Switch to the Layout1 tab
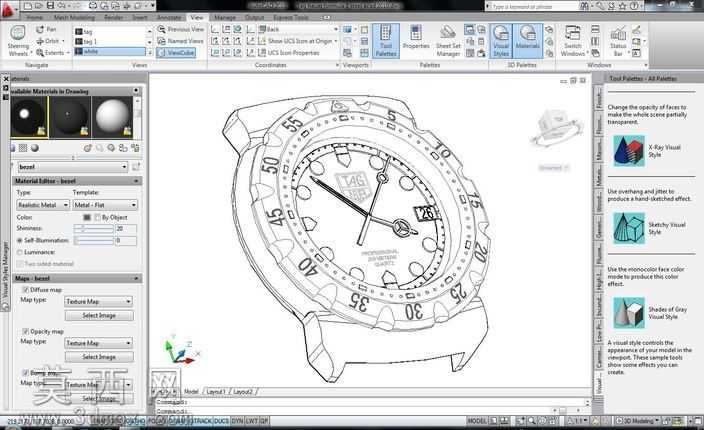 click(216, 392)
